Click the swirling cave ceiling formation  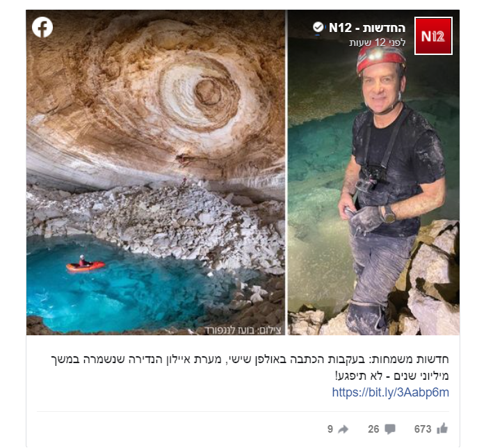coord(200,93)
